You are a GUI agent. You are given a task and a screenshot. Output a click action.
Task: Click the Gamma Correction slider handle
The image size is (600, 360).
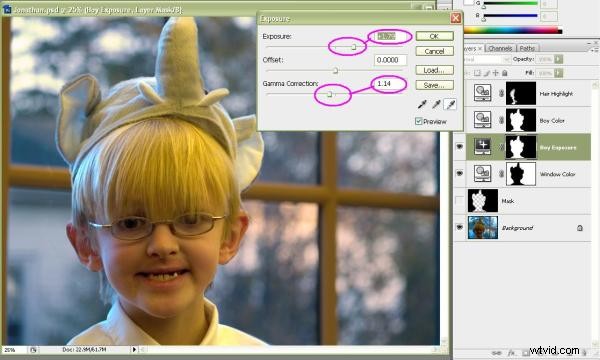coord(329,94)
